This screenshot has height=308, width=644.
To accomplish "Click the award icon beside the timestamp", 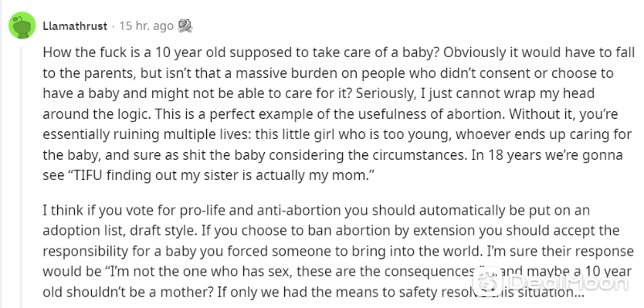I will [185, 27].
